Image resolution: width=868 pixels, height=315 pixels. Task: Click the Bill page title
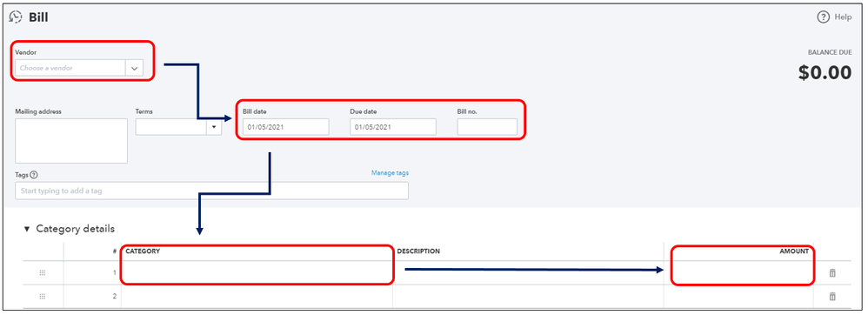point(39,17)
